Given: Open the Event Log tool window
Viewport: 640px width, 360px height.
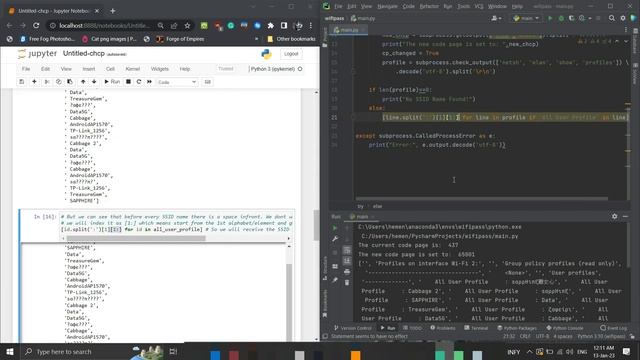Looking at the screenshot, I should (613, 328).
